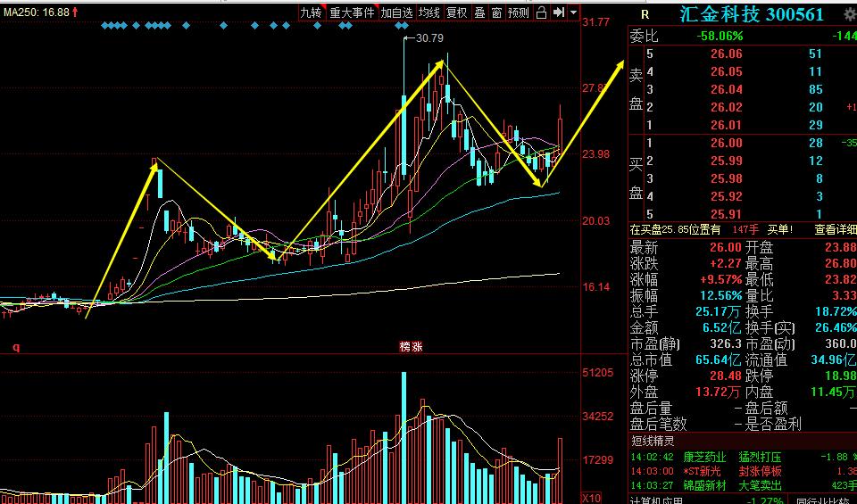Click 查看详细 order detail link
Image resolution: width=857 pixels, height=504 pixels.
coord(834,229)
